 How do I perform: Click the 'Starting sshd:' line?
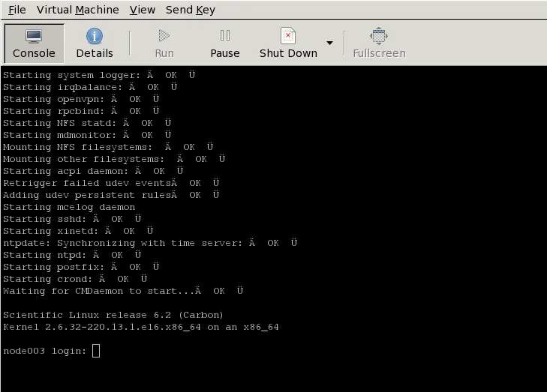(72, 219)
